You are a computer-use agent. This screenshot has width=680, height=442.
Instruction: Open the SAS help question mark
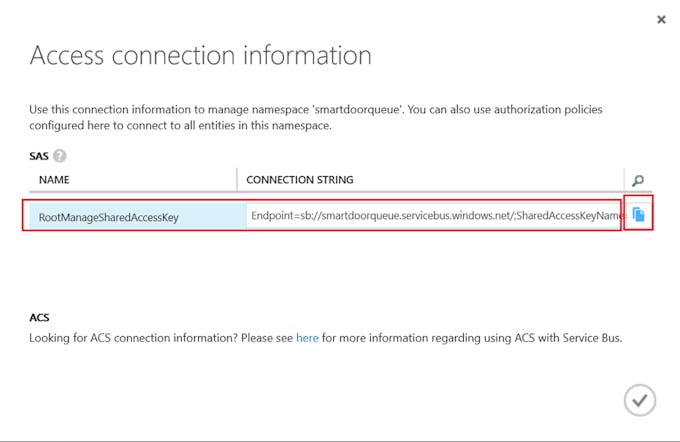point(59,156)
